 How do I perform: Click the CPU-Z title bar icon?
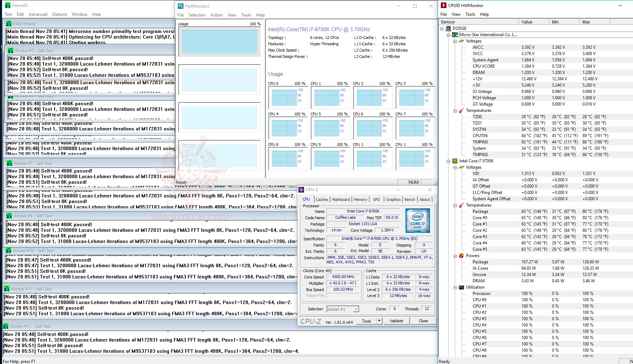click(301, 190)
